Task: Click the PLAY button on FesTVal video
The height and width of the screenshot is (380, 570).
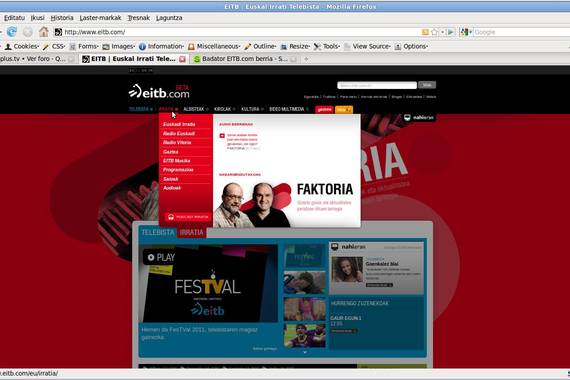Action: point(161,257)
